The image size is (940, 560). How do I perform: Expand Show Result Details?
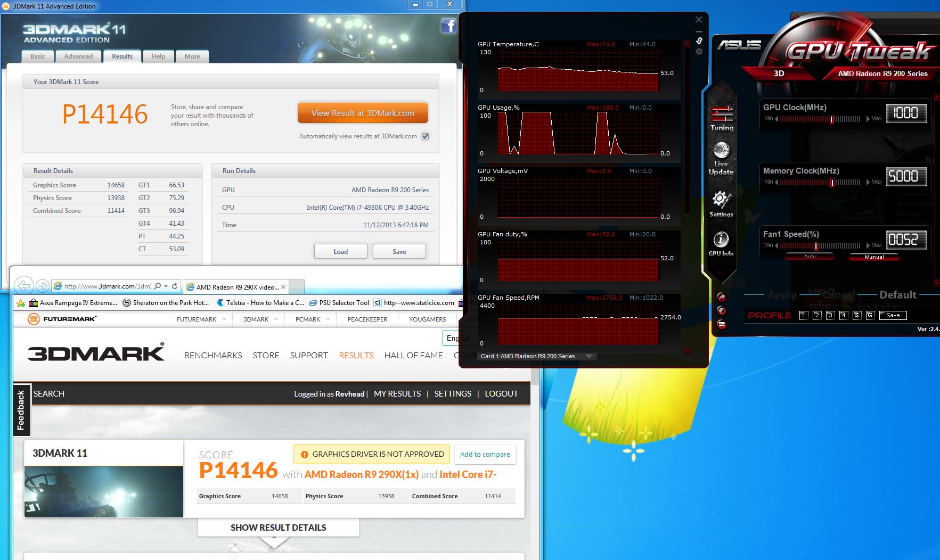278,528
